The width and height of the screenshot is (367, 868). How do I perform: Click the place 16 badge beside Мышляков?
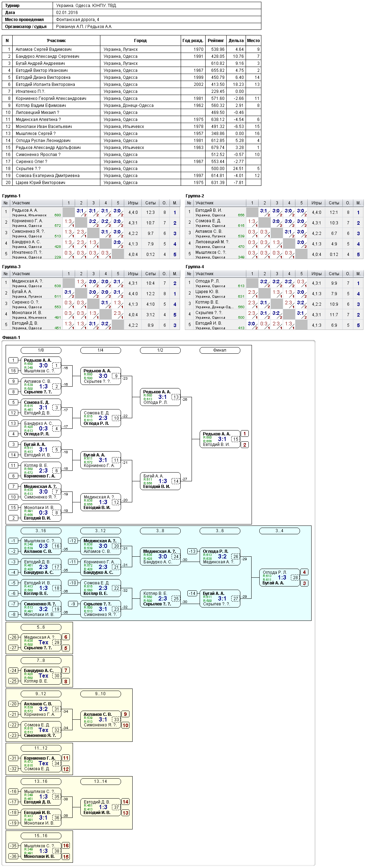click(x=66, y=846)
